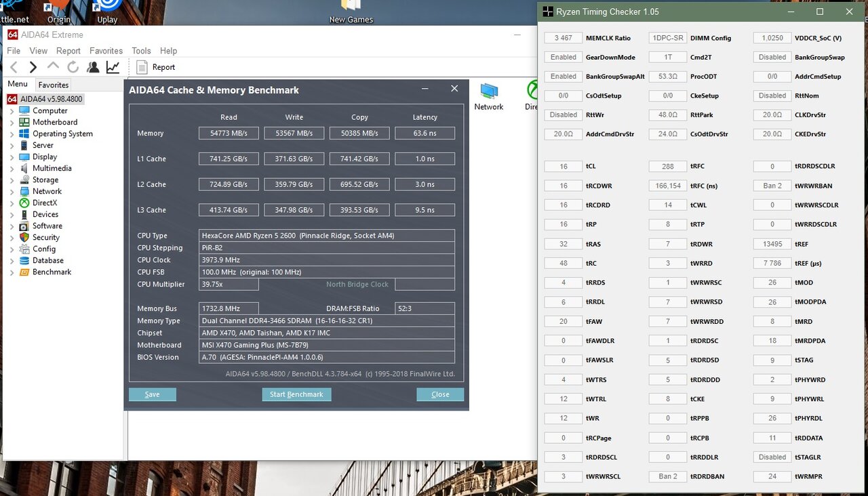Select the Multimedia tree item
The height and width of the screenshot is (496, 868).
click(x=52, y=168)
